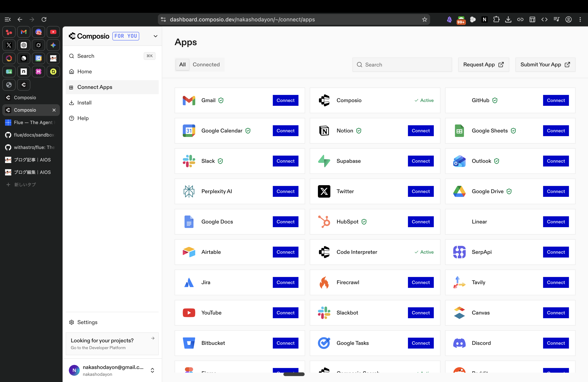588x382 pixels.
Task: Open Install in the sidebar
Action: pyautogui.click(x=112, y=103)
